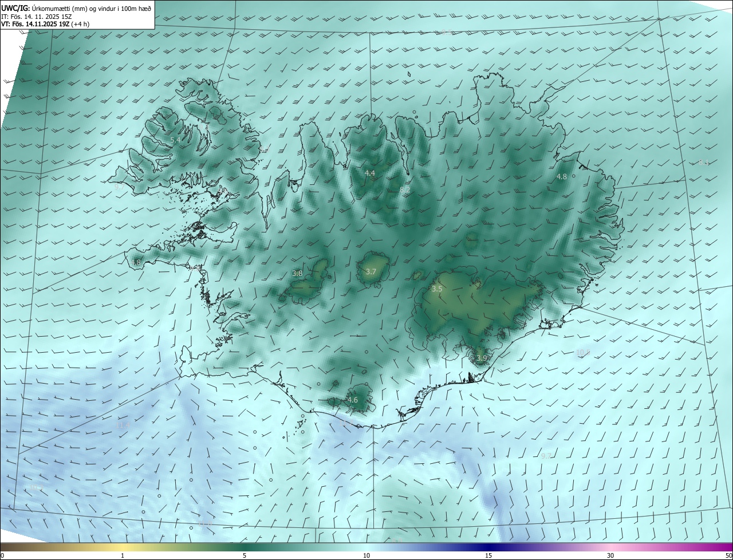Click the 5.4 value on the Westfjords
This screenshot has width=733, height=560.
(x=175, y=140)
